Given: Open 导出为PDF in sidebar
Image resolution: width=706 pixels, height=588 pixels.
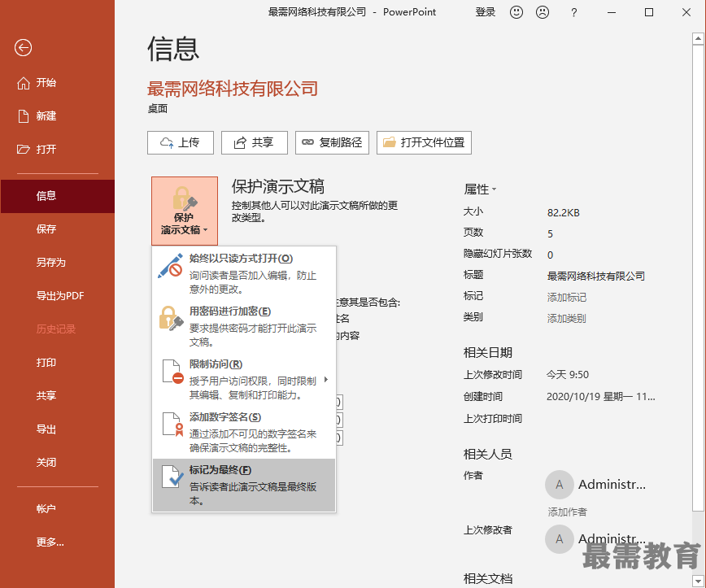Looking at the screenshot, I should 58,296.
